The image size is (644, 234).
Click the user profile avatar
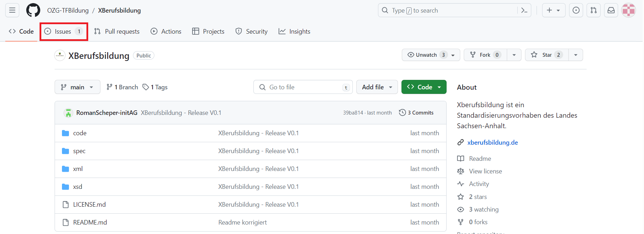click(629, 11)
